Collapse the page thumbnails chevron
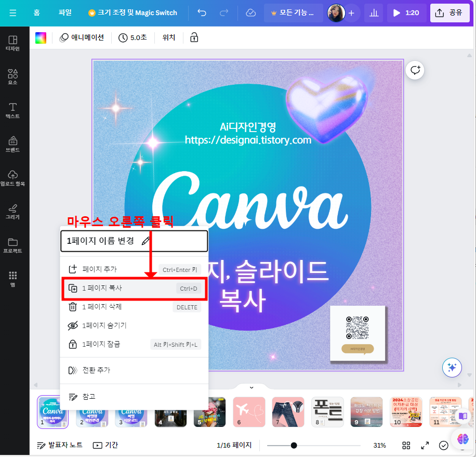 tap(252, 387)
